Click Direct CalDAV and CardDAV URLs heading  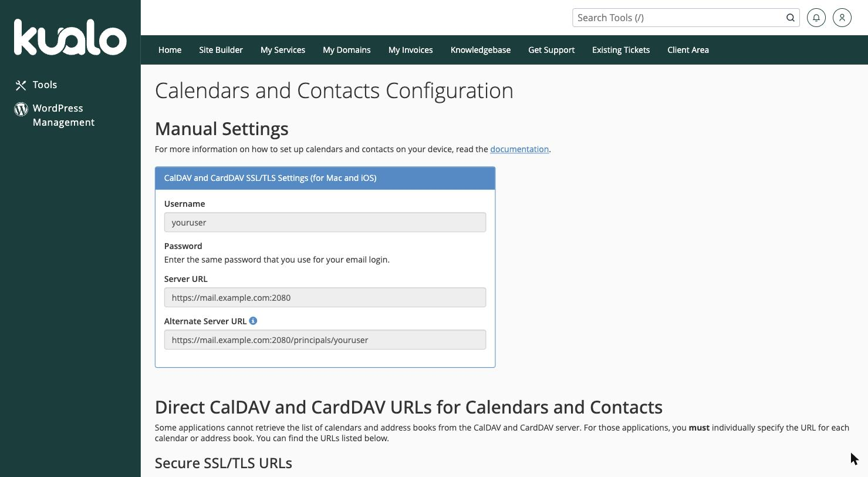[408, 407]
